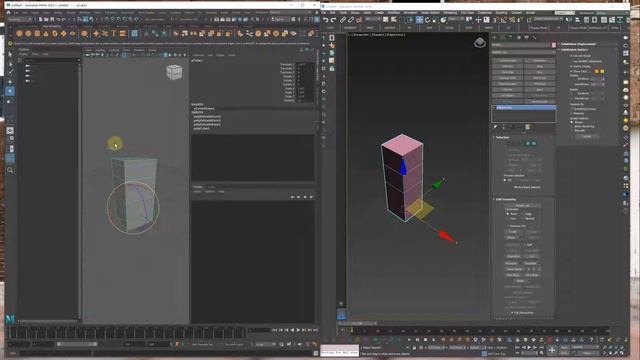This screenshot has height=360, width=640.
Task: Toggle the Show Cage checkbox
Action: 571,71
